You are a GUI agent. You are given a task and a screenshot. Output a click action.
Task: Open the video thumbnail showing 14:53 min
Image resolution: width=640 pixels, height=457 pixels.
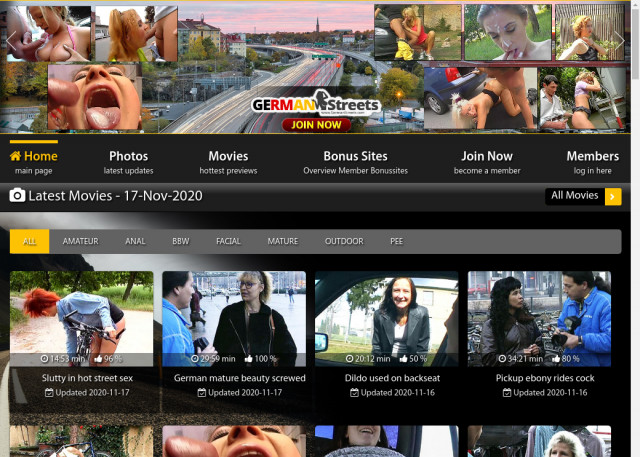pyautogui.click(x=82, y=319)
